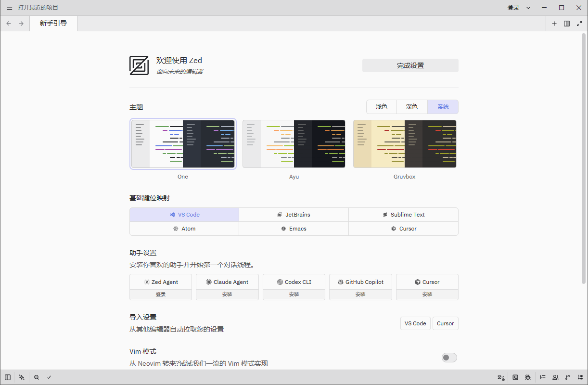Open the collaboration people icon

click(555, 377)
